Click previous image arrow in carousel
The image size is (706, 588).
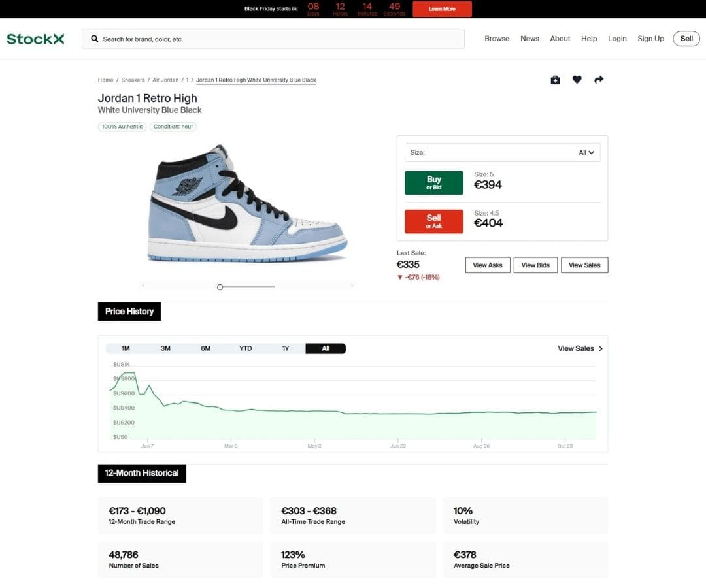pyautogui.click(x=143, y=286)
